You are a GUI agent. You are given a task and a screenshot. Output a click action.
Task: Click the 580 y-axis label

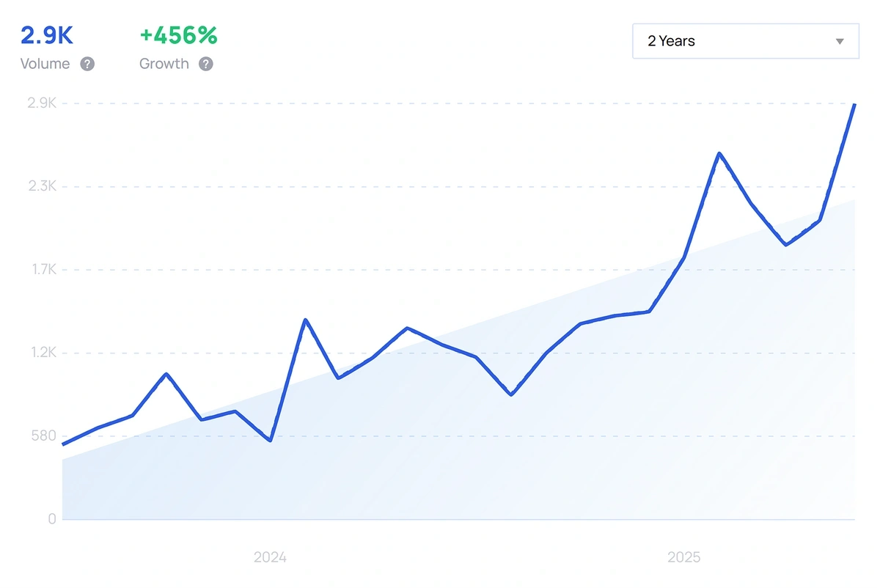pos(43,436)
